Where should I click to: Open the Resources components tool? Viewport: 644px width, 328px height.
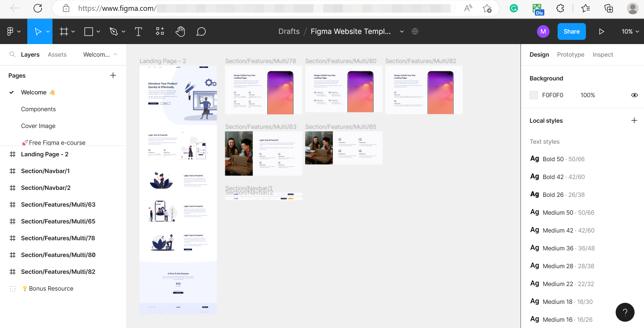160,31
